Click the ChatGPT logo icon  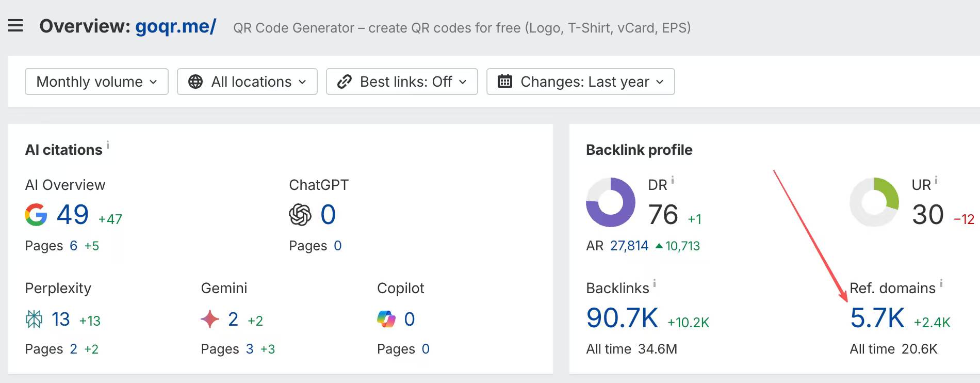(x=300, y=215)
